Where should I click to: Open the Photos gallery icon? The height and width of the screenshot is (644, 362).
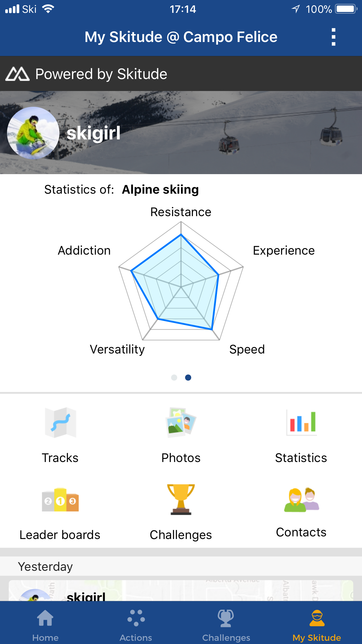coord(181,423)
